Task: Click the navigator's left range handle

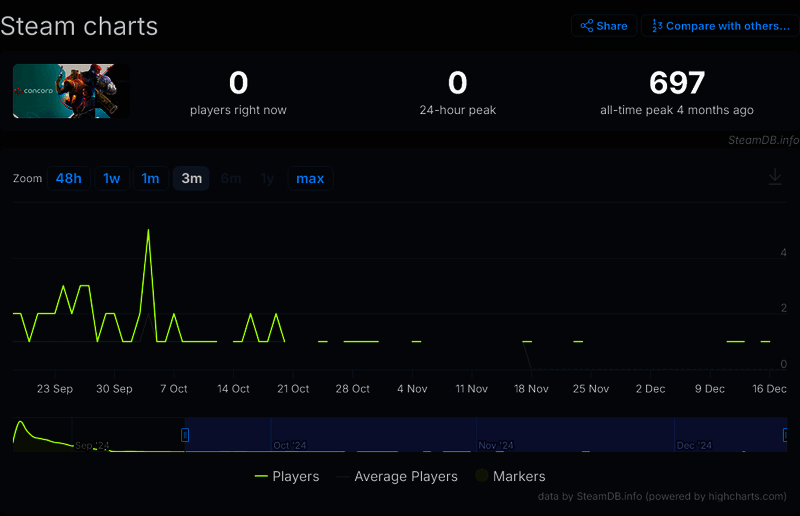Action: (x=185, y=434)
